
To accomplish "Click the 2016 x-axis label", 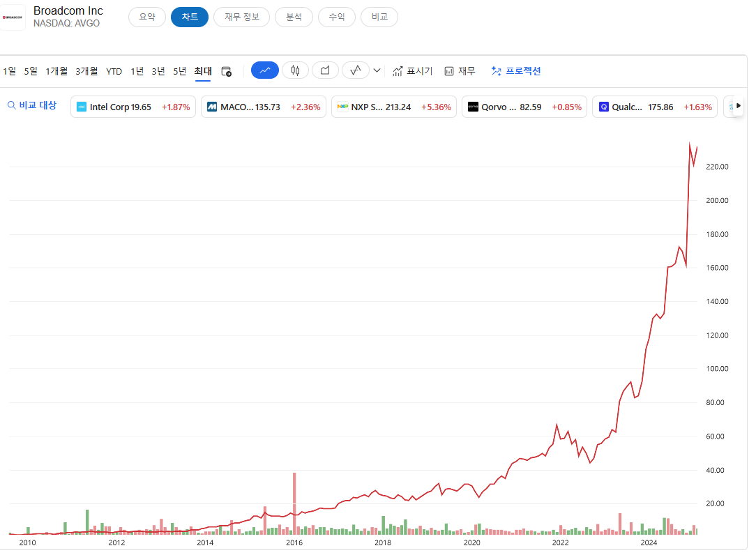I will [294, 543].
